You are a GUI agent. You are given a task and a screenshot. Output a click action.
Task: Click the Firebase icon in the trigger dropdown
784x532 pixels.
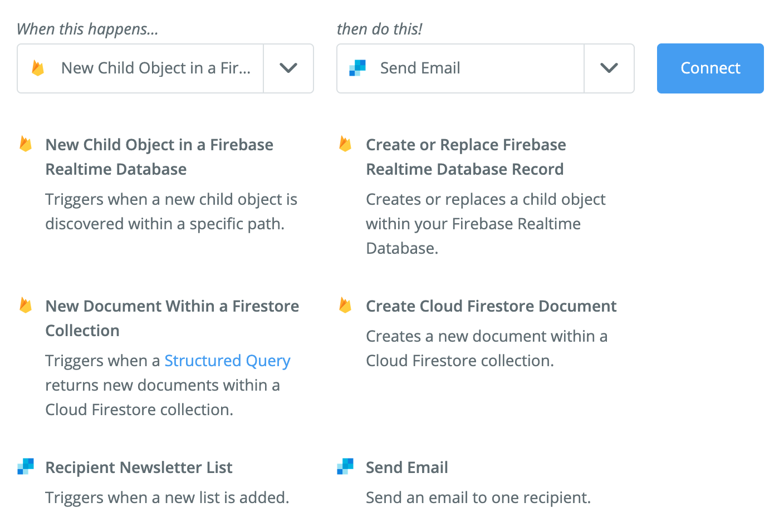point(38,68)
